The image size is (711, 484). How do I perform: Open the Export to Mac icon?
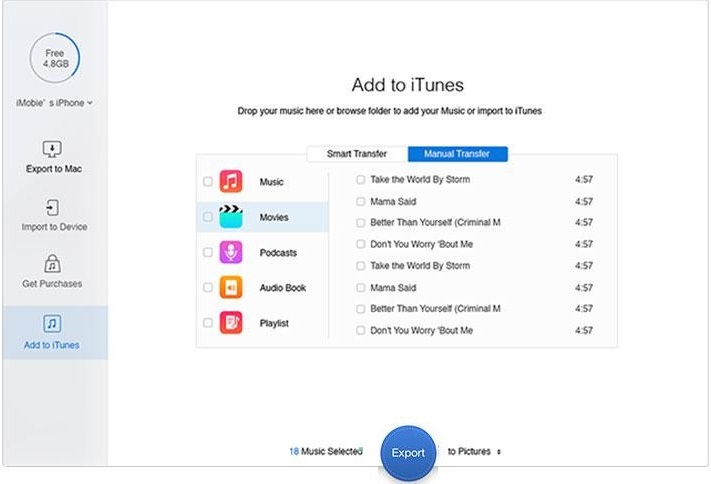tap(52, 149)
